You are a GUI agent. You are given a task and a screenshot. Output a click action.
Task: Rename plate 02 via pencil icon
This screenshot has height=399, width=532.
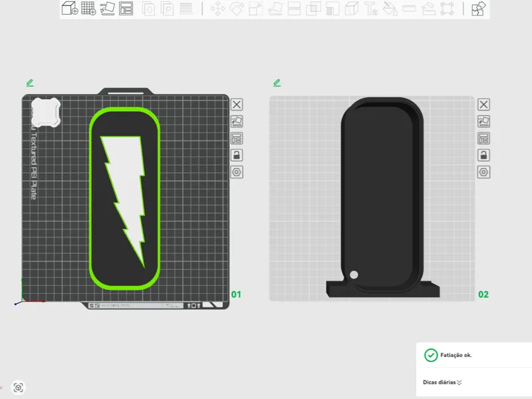277,82
